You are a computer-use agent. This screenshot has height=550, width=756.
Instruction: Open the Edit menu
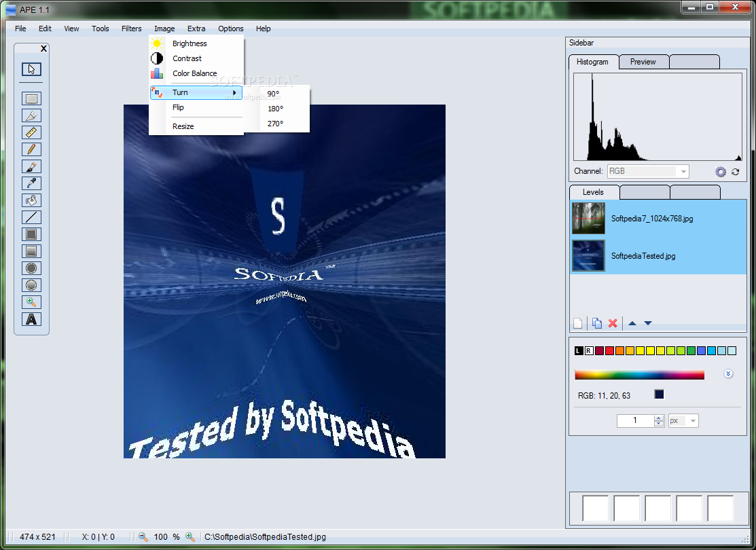point(45,29)
